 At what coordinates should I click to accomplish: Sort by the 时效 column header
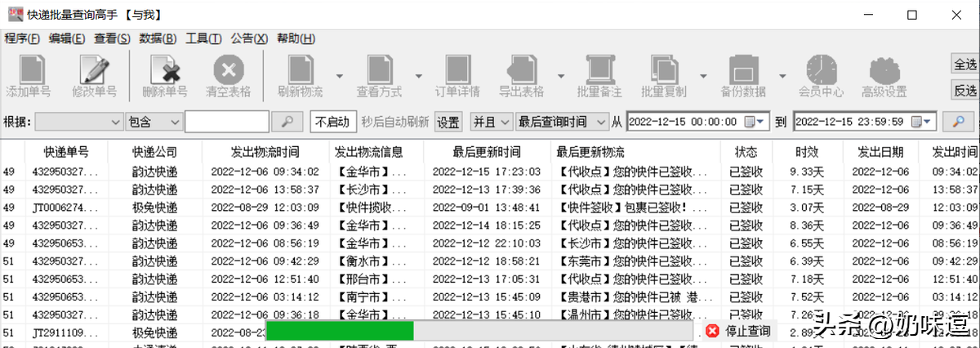(807, 152)
